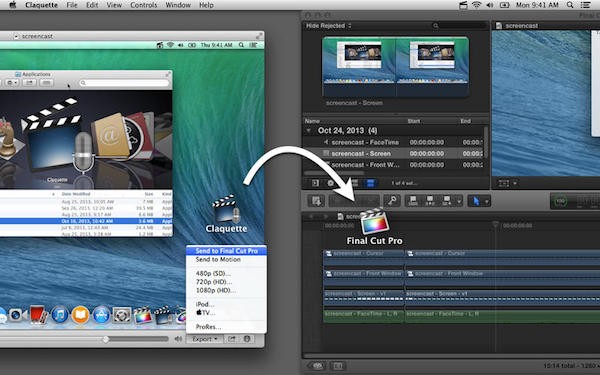Click screencast - Cursor first timeline clip
This screenshot has height=375, width=600.
pyautogui.click(x=364, y=257)
